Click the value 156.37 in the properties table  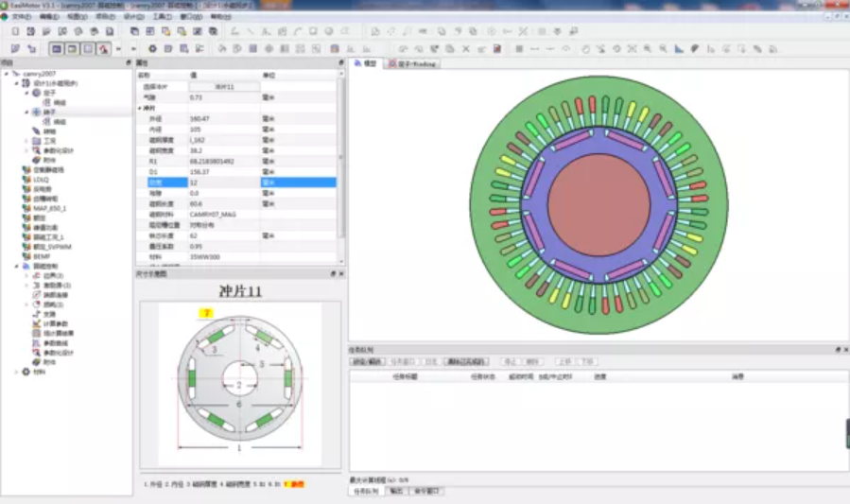pos(199,172)
